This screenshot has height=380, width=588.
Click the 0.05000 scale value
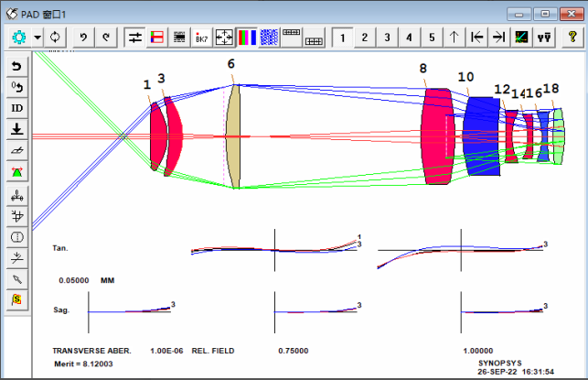click(74, 280)
